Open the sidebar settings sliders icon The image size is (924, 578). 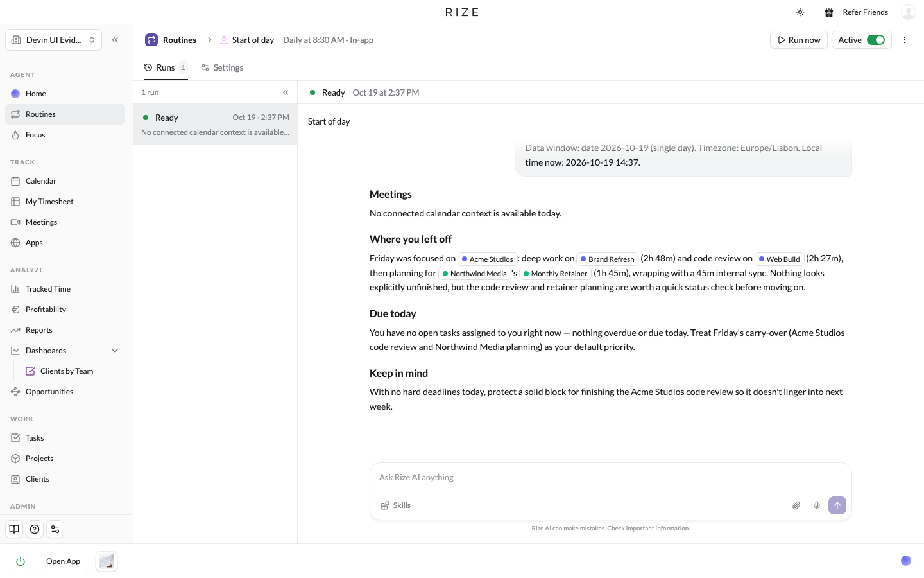pos(55,529)
